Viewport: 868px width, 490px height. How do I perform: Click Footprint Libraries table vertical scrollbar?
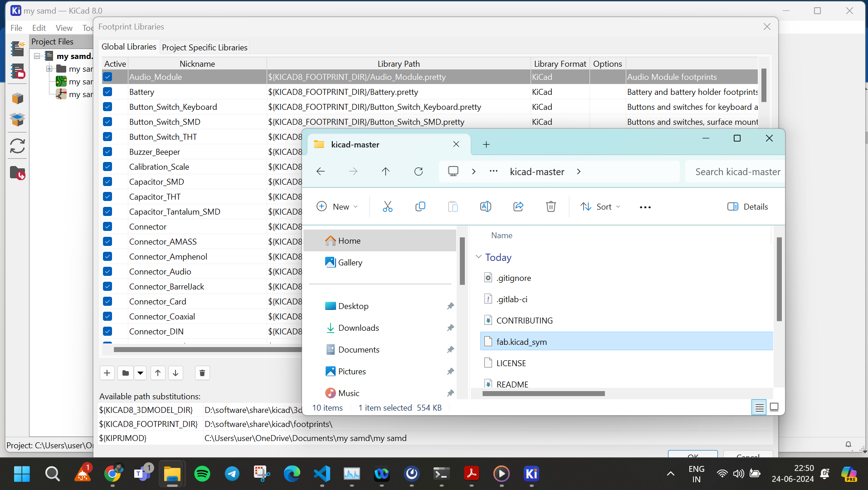tap(764, 85)
